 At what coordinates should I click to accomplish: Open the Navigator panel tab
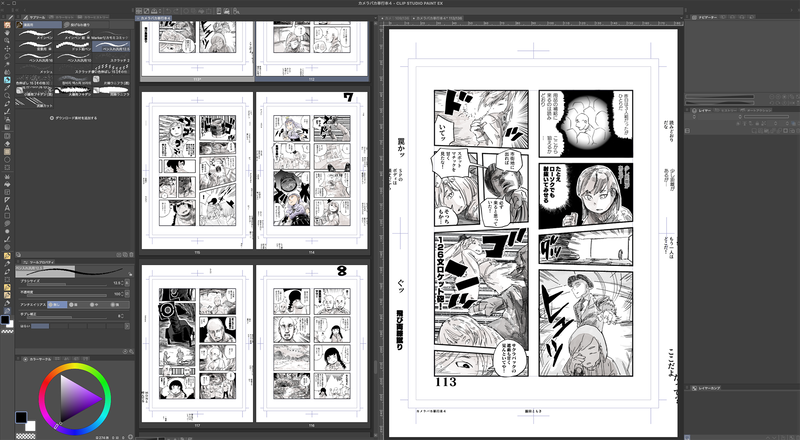pyautogui.click(x=705, y=17)
